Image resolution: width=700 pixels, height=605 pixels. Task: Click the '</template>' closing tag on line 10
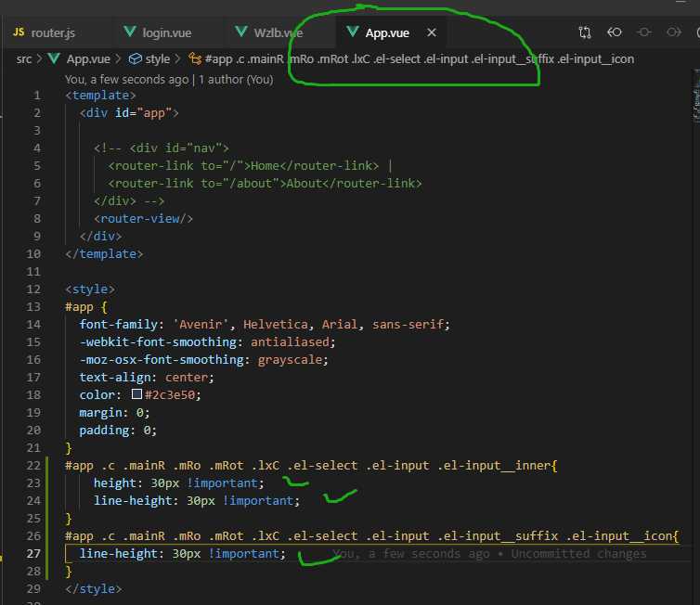click(x=104, y=254)
